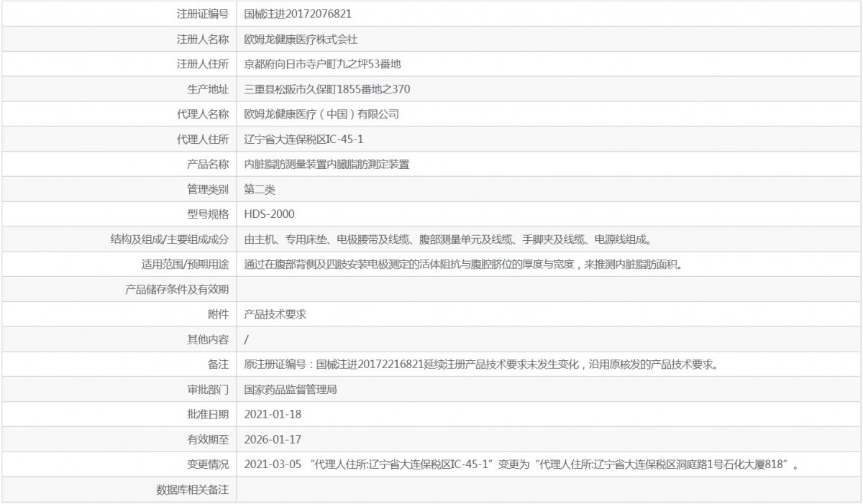The image size is (863, 504).
Task: Select intended use text starting 通过在腹部背侧
Action: pyautogui.click(x=463, y=265)
